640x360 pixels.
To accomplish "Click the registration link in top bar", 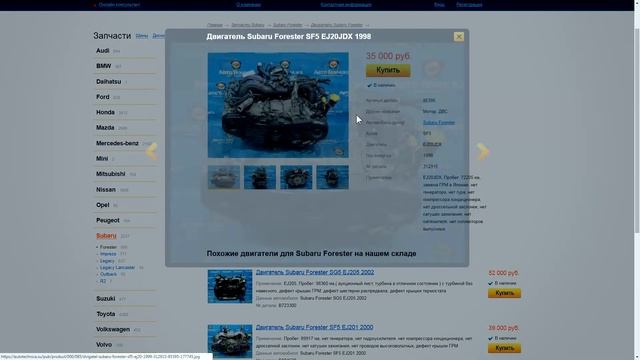I will (x=469, y=5).
